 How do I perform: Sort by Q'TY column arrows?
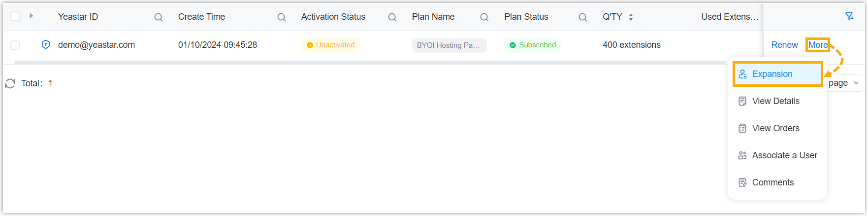pos(631,17)
